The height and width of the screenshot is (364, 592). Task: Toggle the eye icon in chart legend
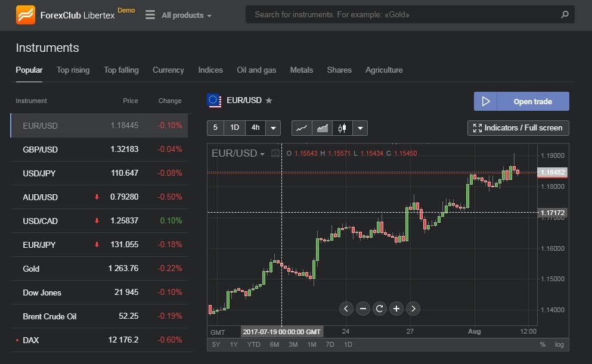coord(275,153)
